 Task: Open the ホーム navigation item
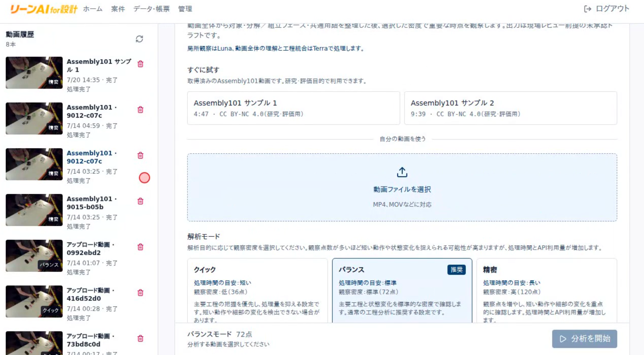[x=93, y=9]
